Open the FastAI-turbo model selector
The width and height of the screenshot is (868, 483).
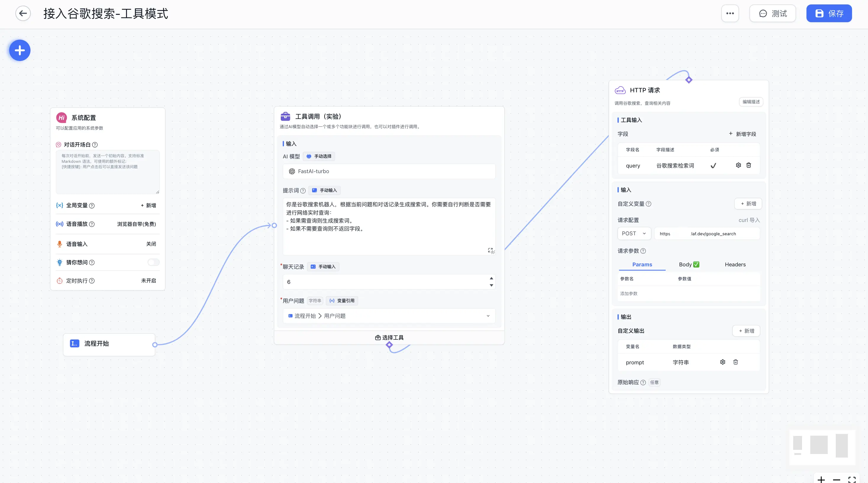tap(389, 171)
